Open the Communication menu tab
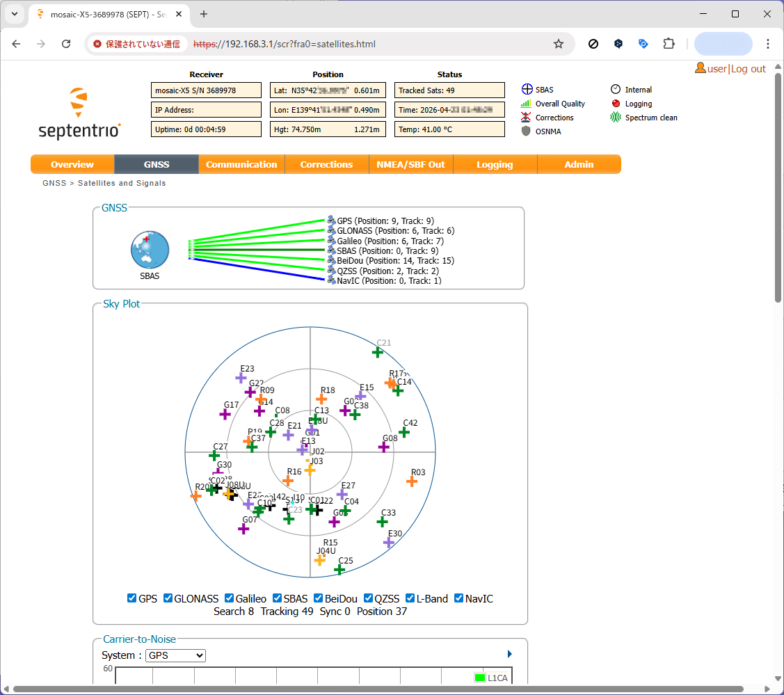The height and width of the screenshot is (695, 784). pyautogui.click(x=241, y=164)
